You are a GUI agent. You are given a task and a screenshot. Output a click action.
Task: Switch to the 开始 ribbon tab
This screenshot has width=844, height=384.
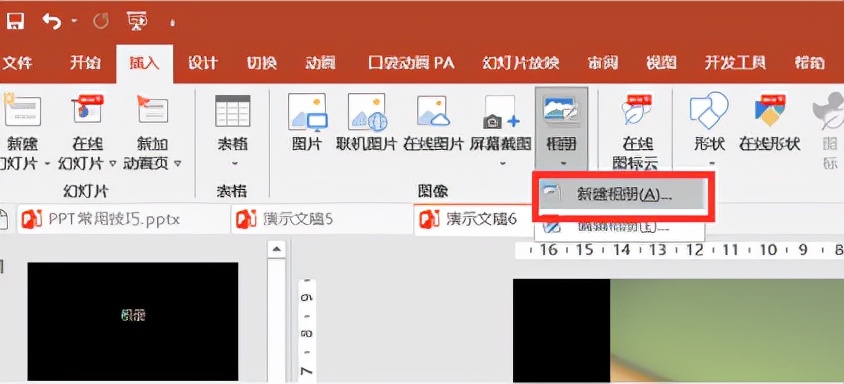[x=85, y=62]
